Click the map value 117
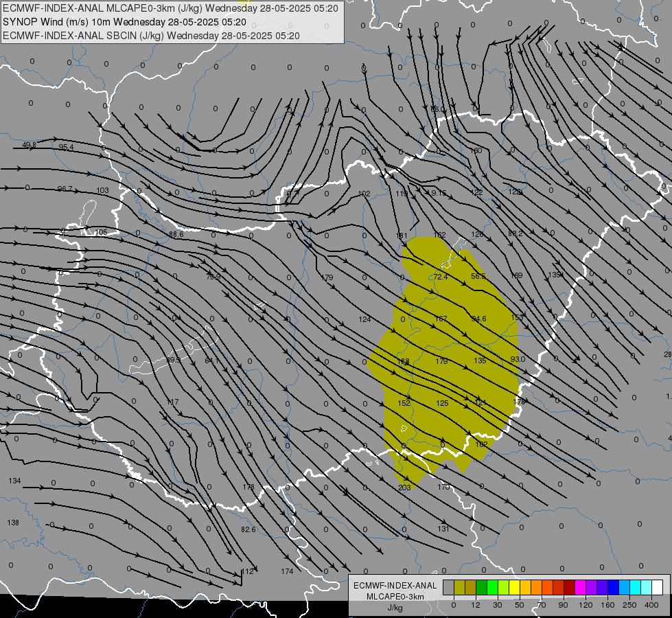This screenshot has width=672, height=618. pos(173,402)
